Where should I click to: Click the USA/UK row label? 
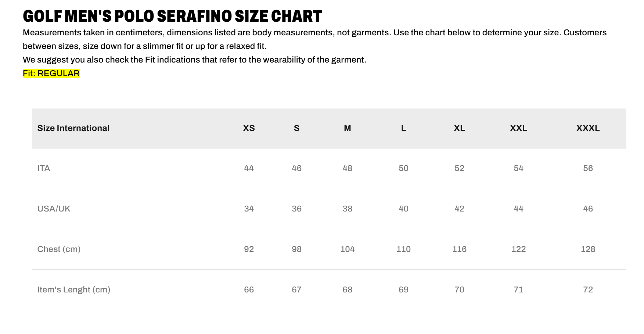(54, 209)
